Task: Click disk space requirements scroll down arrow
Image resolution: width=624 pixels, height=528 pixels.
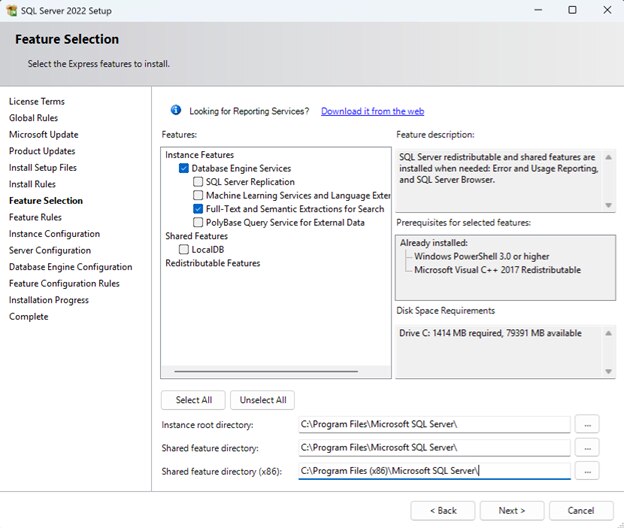Action: pos(608,371)
